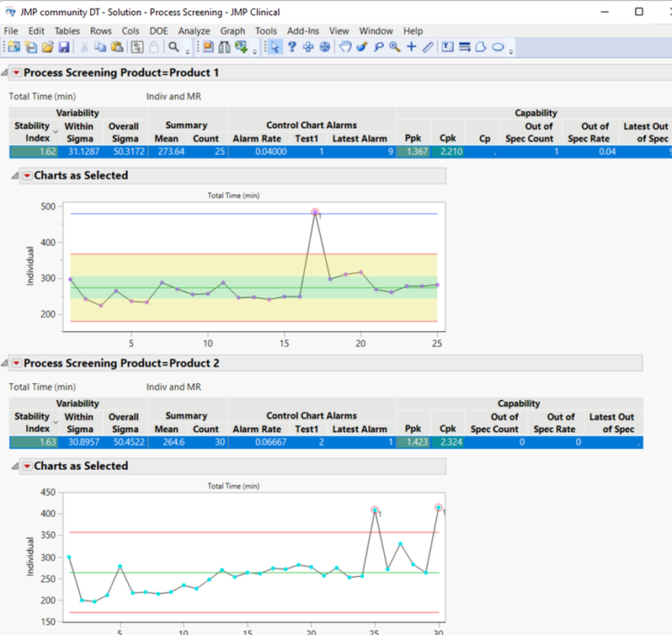Collapse the Process Screening Product 1 section
The height and width of the screenshot is (635, 672).
click(5, 73)
